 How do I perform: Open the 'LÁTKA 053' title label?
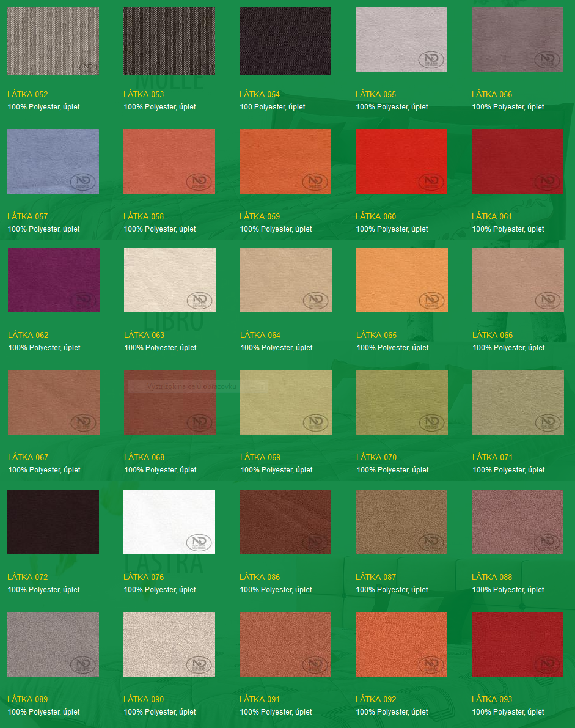[144, 94]
